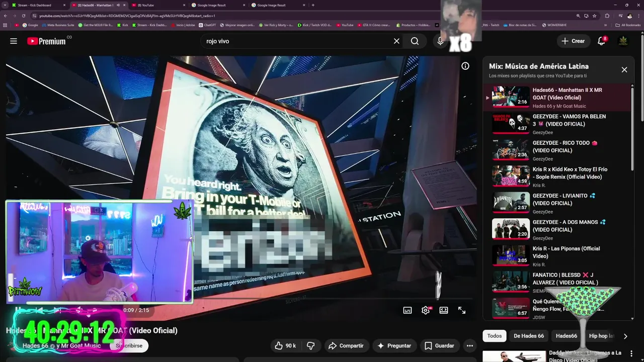Like the video with 90 k likes
Viewport: 644px width, 362px height.
285,346
